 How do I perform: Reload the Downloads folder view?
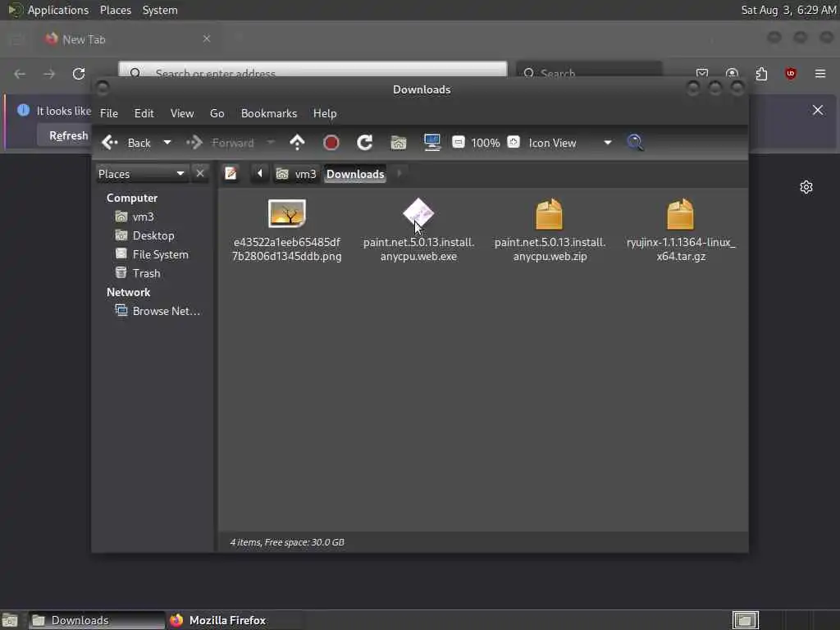pyautogui.click(x=365, y=143)
